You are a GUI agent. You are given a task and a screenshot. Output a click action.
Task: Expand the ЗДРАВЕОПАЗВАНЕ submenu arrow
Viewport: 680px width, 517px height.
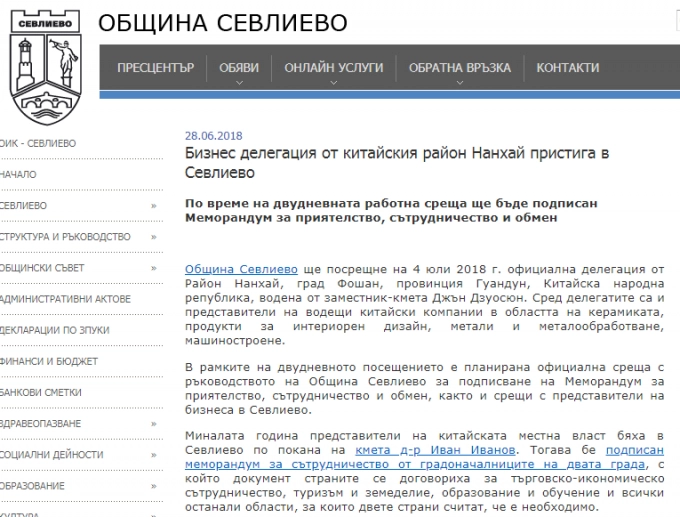point(153,424)
